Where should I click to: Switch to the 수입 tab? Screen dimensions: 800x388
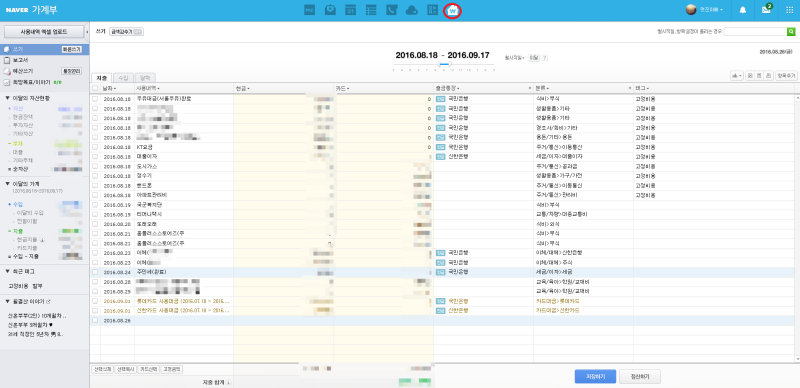tap(123, 78)
